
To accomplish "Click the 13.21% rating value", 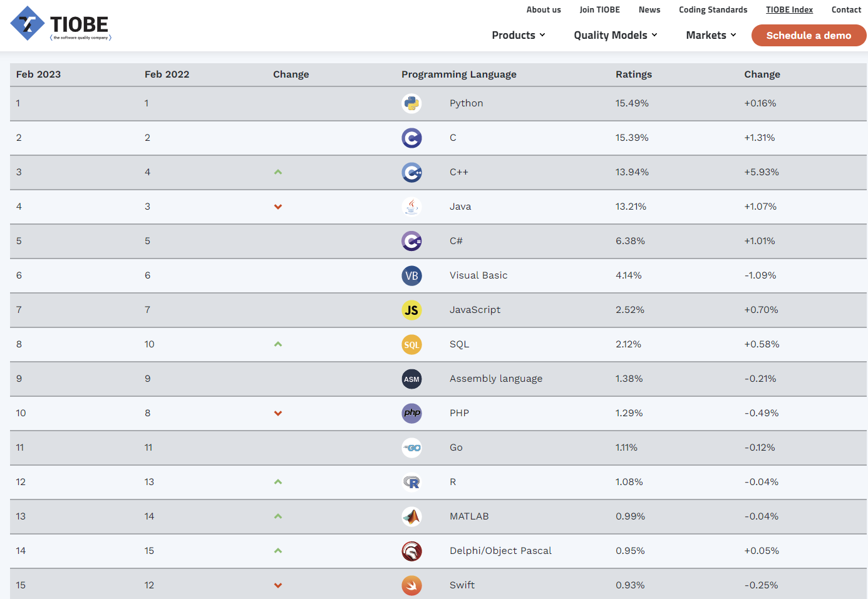I will point(631,207).
